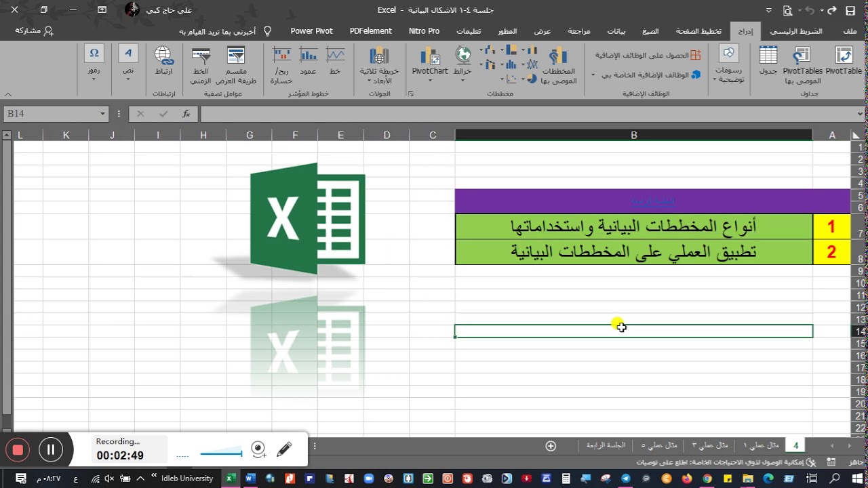The width and height of the screenshot is (868, 488).
Task: Click الحصول على الوظائف الإضافية Get Add-ins
Action: pos(648,56)
